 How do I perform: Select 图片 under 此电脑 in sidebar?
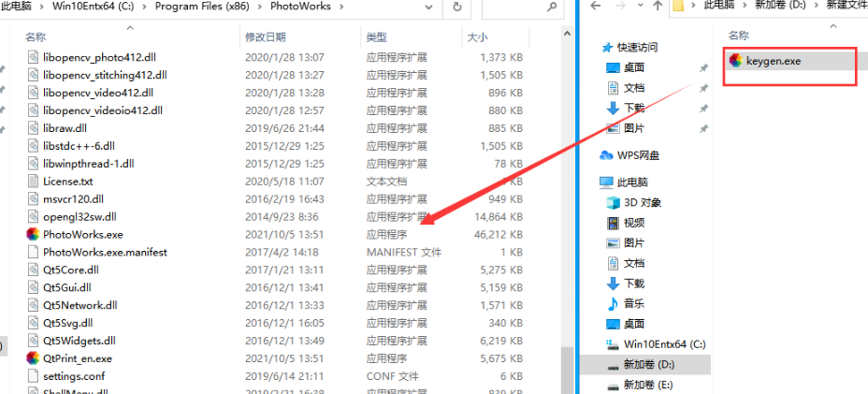pos(634,242)
